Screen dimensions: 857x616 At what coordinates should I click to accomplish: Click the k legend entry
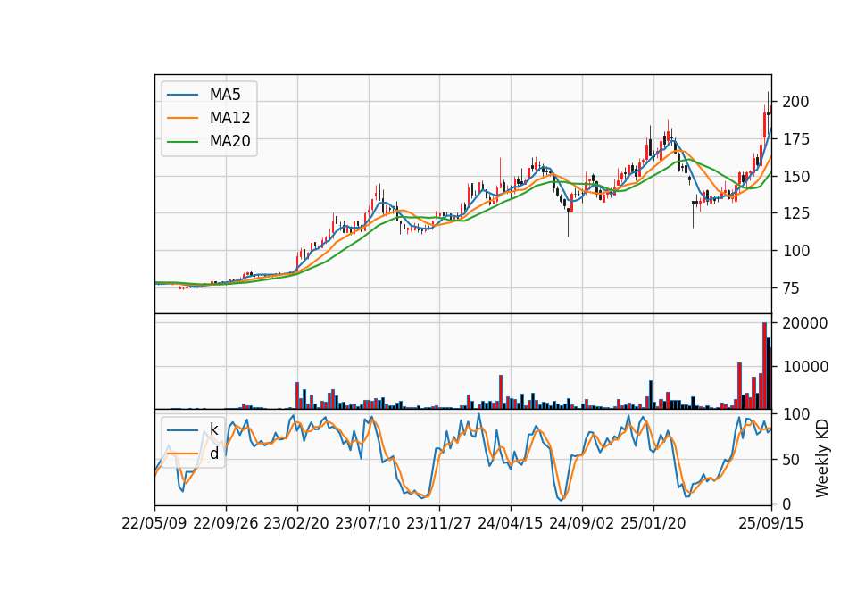[193, 429]
